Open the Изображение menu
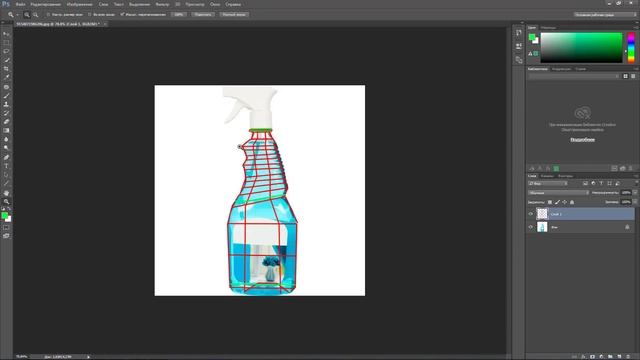The image size is (640, 360). (80, 4)
